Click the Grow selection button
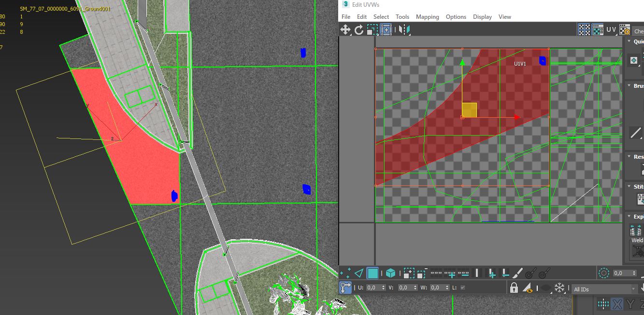Screen dimensions: 644x315 409,274
